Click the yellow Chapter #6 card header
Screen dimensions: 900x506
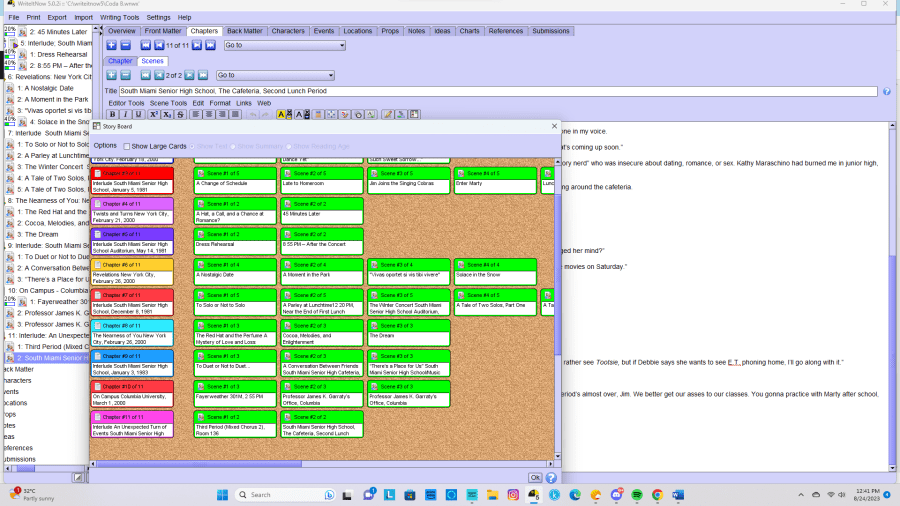[x=131, y=264]
